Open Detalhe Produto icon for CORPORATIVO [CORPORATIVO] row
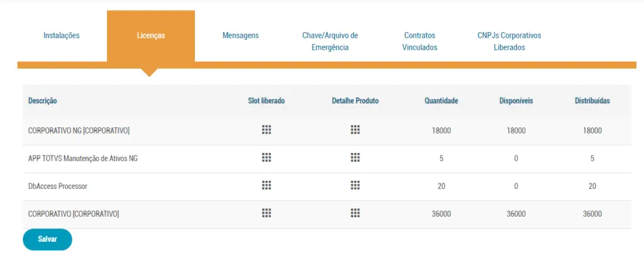 click(355, 213)
